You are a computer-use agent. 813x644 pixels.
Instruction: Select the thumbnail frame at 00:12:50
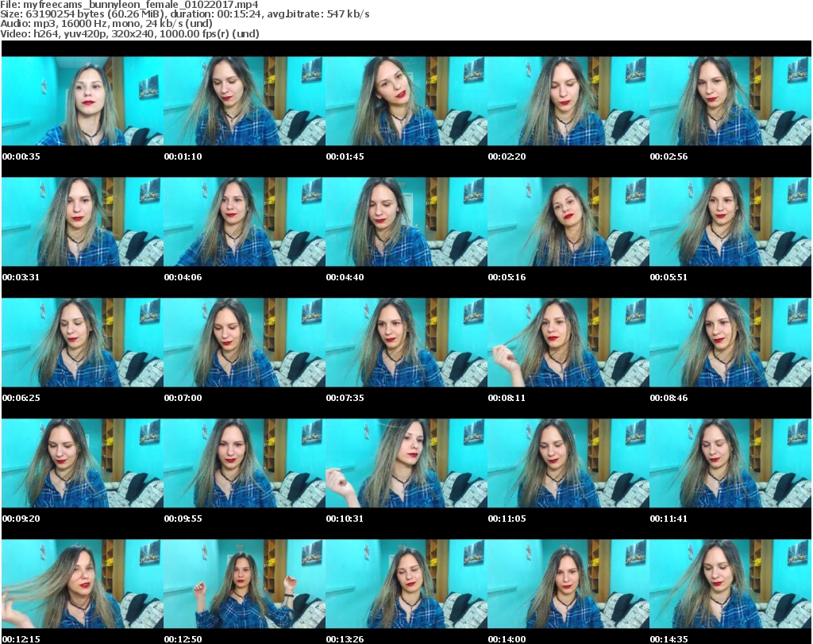click(245, 584)
